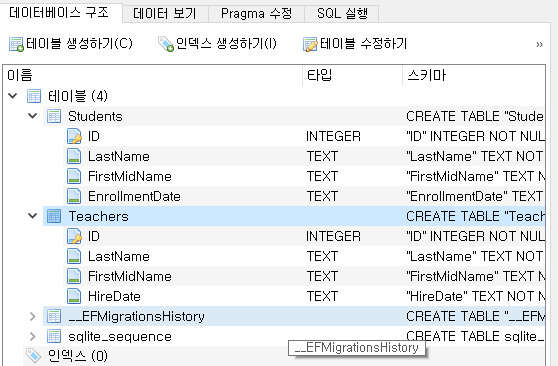
Task: Collapse the Students table node
Action: click(33, 116)
